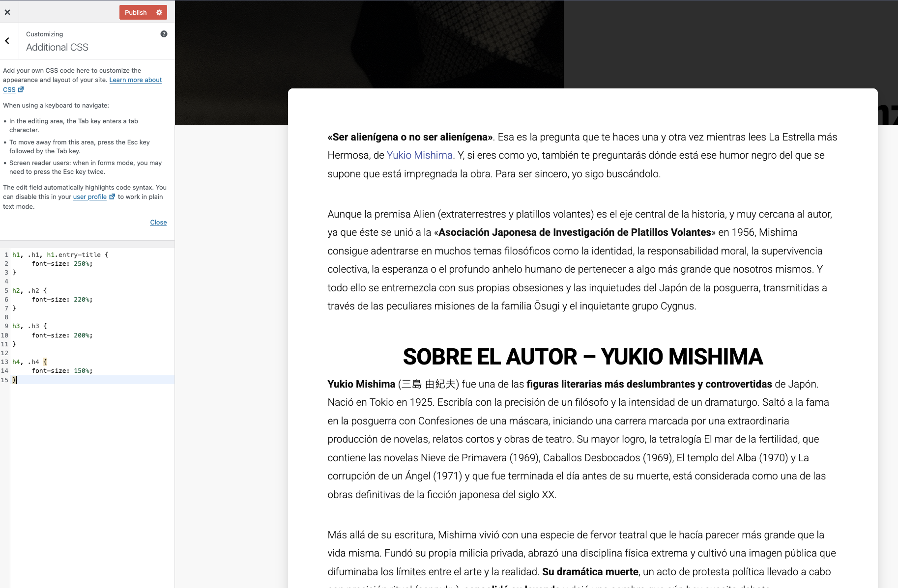
Task: Click the h2, .h2 selector line
Action: coord(29,290)
